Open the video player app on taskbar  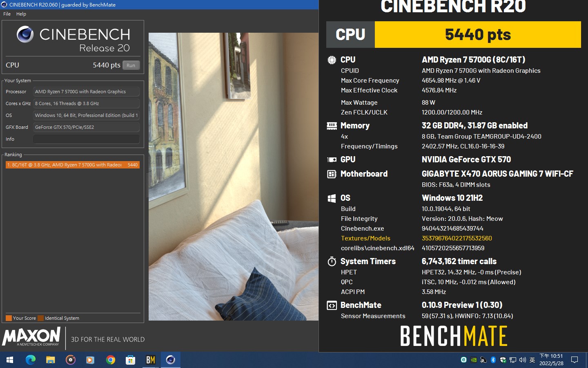coord(90,360)
